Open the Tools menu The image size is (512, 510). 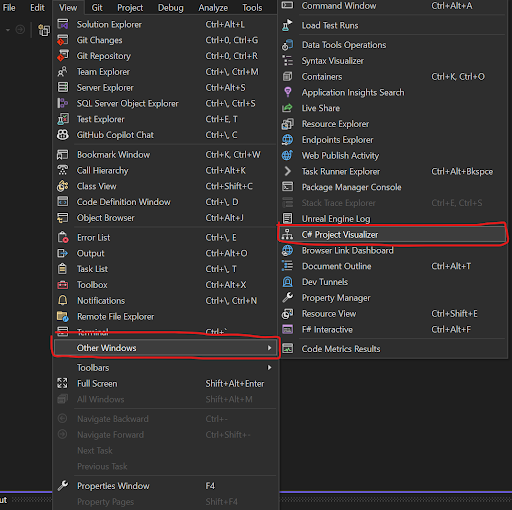tap(252, 7)
